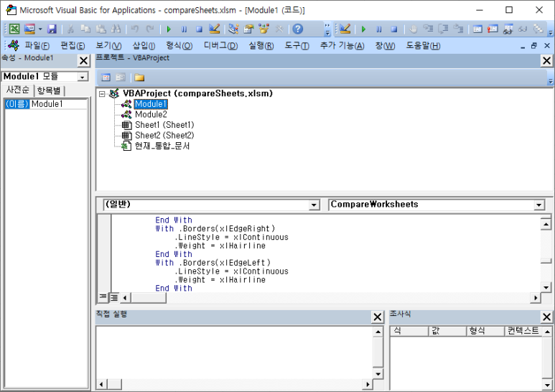
Task: Open the 보기(V) menu
Action: [x=108, y=46]
